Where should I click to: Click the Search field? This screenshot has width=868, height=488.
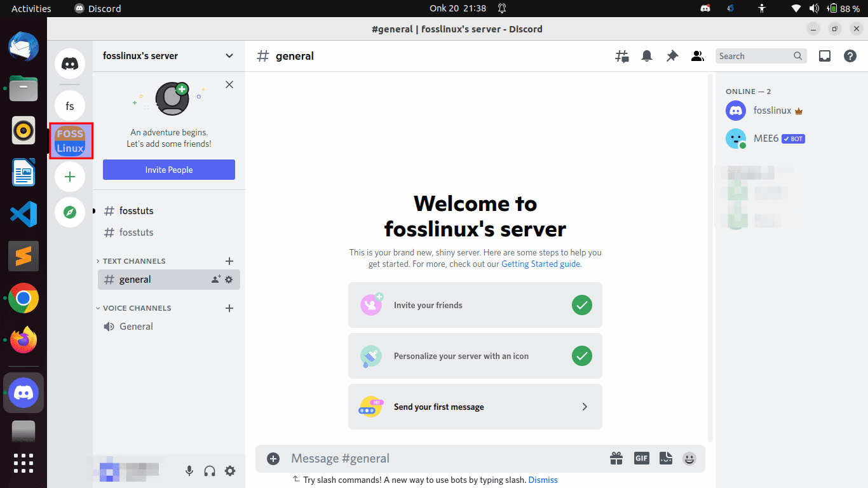pyautogui.click(x=761, y=56)
